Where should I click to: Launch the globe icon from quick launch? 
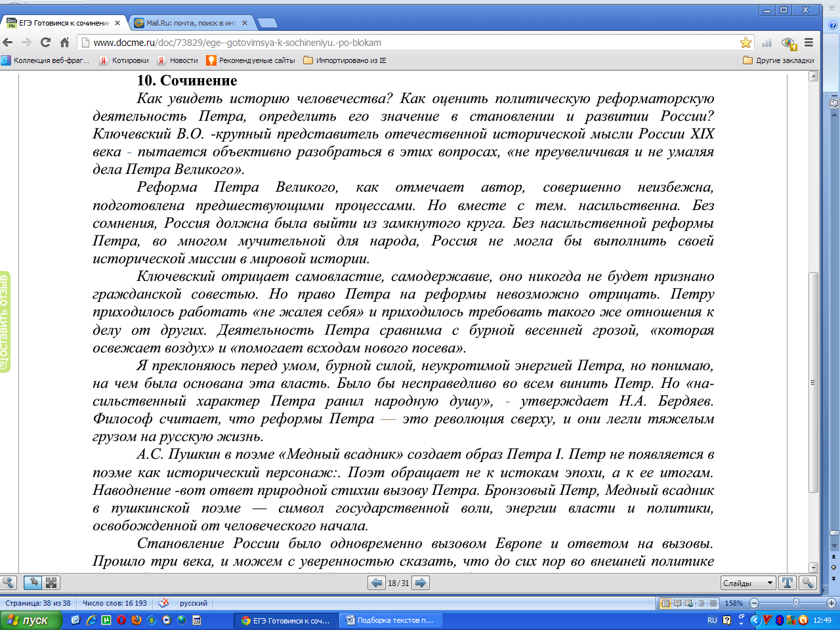point(182,620)
